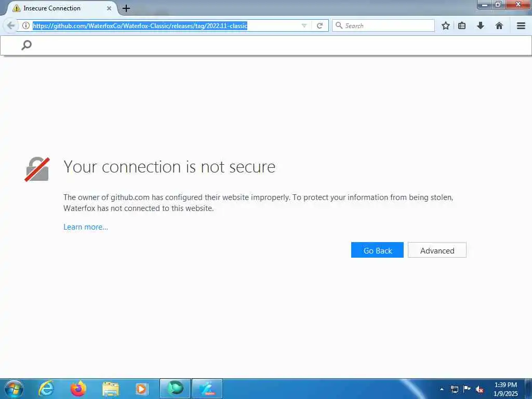Close the Insecure Connection tab
Image resolution: width=532 pixels, height=399 pixels.
tap(109, 8)
